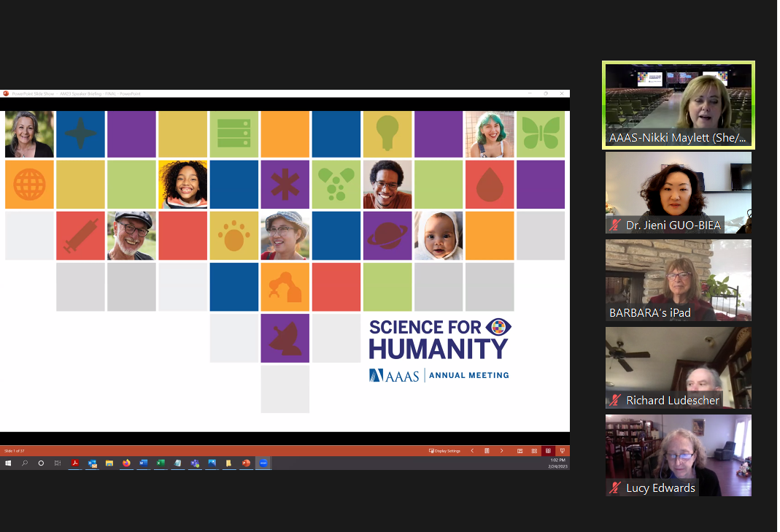Click the 'Slide 1 of 37' indicator

(x=15, y=451)
